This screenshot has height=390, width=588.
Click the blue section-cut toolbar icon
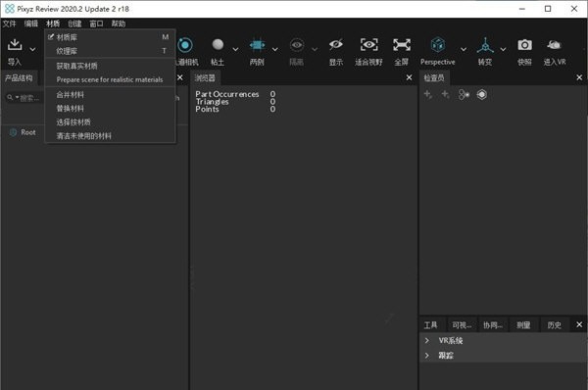click(x=257, y=45)
